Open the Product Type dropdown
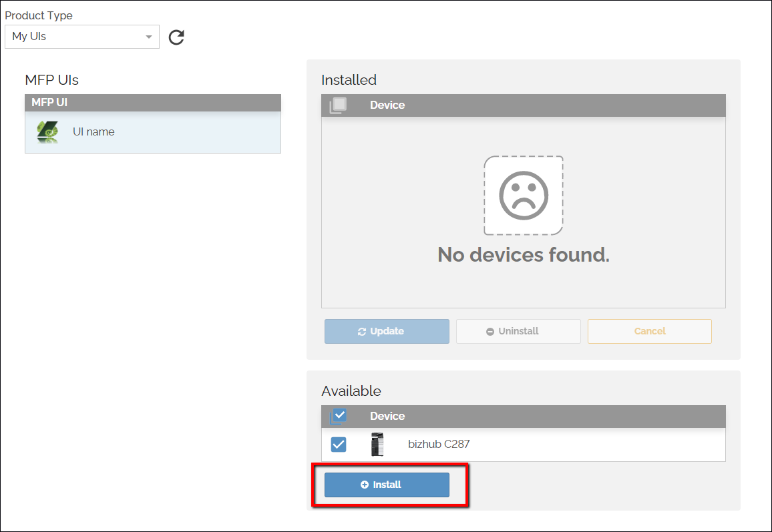 point(81,37)
